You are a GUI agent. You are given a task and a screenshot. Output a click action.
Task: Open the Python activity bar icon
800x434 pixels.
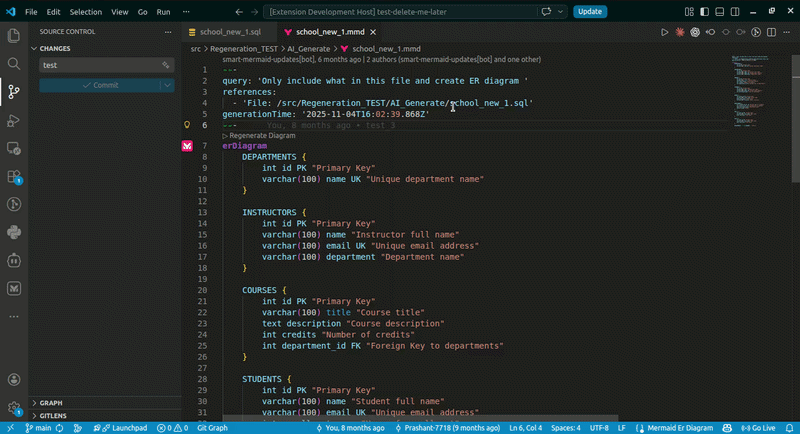14,233
